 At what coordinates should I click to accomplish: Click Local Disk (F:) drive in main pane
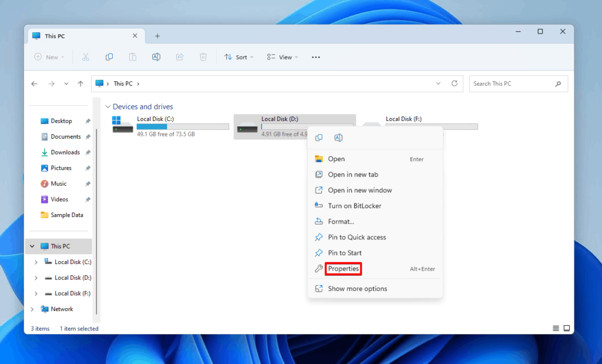pyautogui.click(x=420, y=126)
